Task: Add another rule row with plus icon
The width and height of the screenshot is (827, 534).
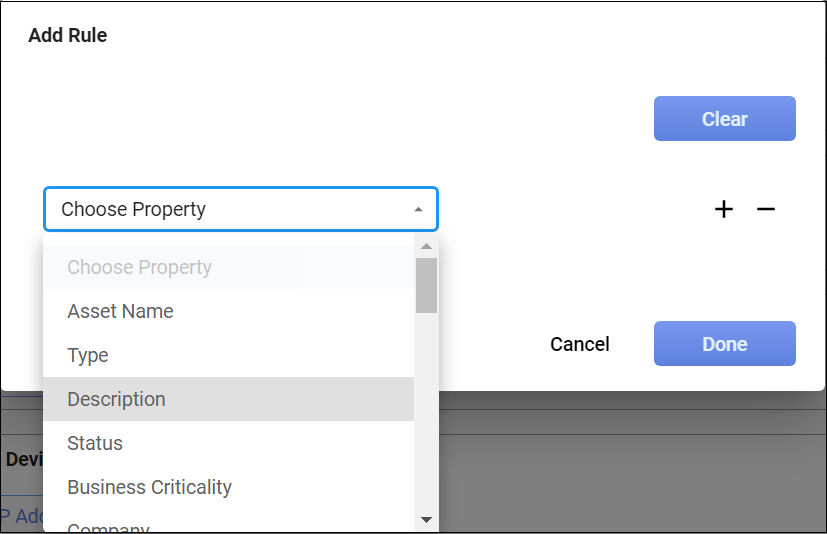Action: coord(724,209)
